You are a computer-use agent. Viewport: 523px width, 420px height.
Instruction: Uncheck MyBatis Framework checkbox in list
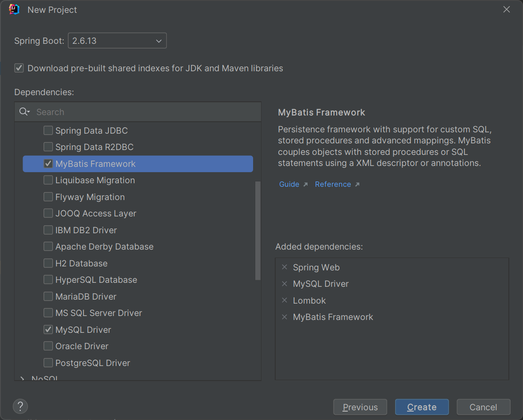[48, 163]
